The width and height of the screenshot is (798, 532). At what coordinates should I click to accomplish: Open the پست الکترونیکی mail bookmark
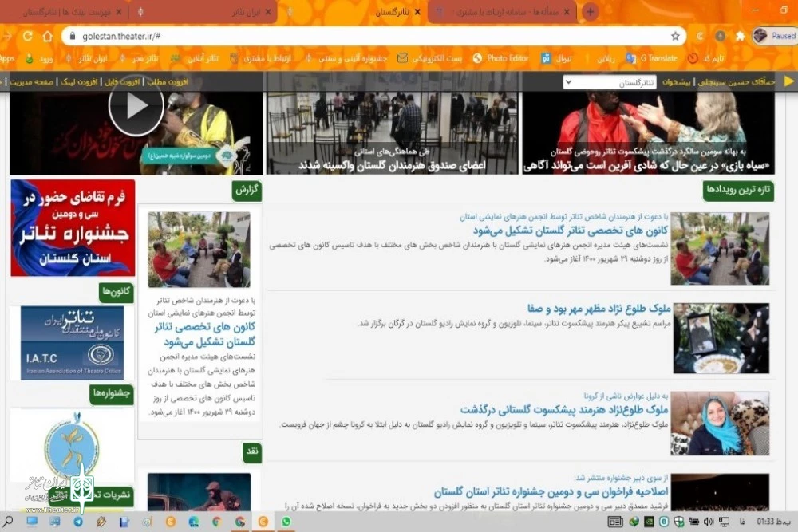(x=430, y=58)
